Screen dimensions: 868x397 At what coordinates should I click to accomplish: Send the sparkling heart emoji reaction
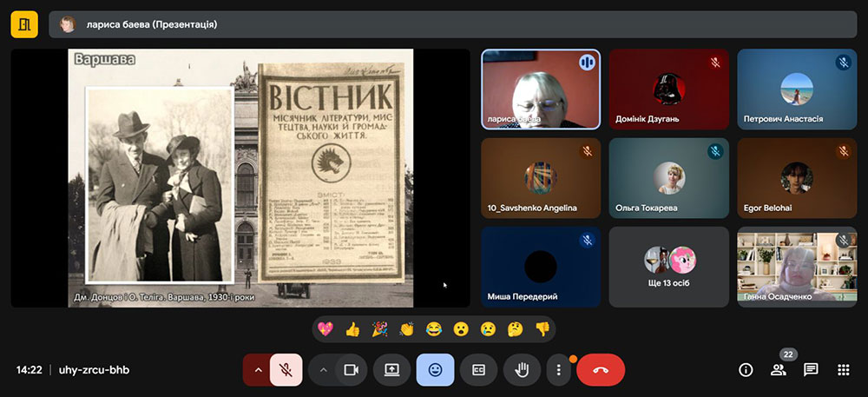coord(326,329)
